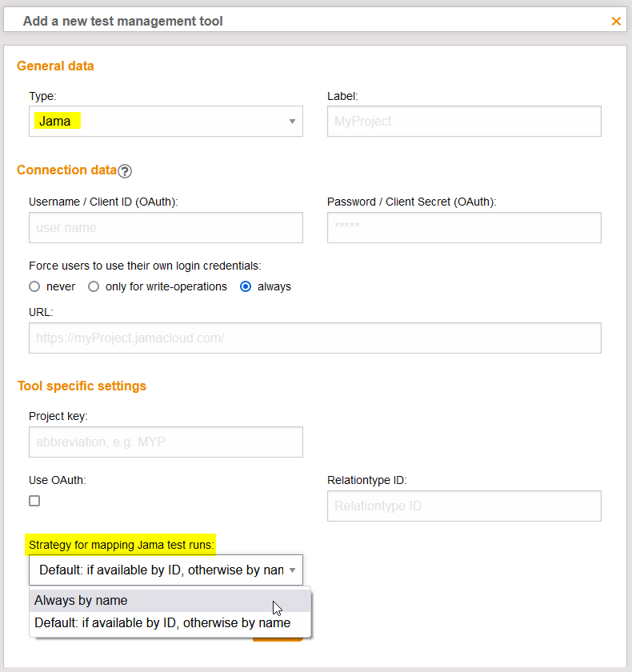Enable the Use OAuth checkbox

pyautogui.click(x=34, y=501)
